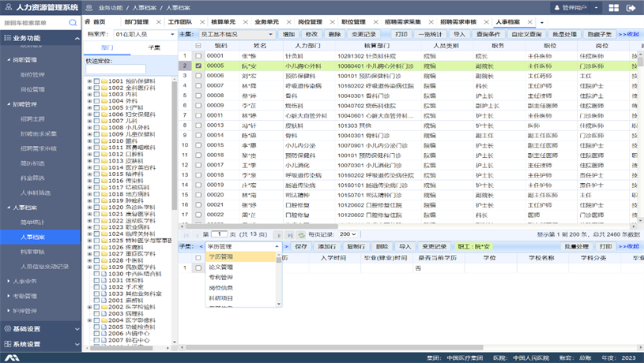Click previous subset arrow left of 学历管理
The height and width of the screenshot is (363, 644).
(201, 246)
